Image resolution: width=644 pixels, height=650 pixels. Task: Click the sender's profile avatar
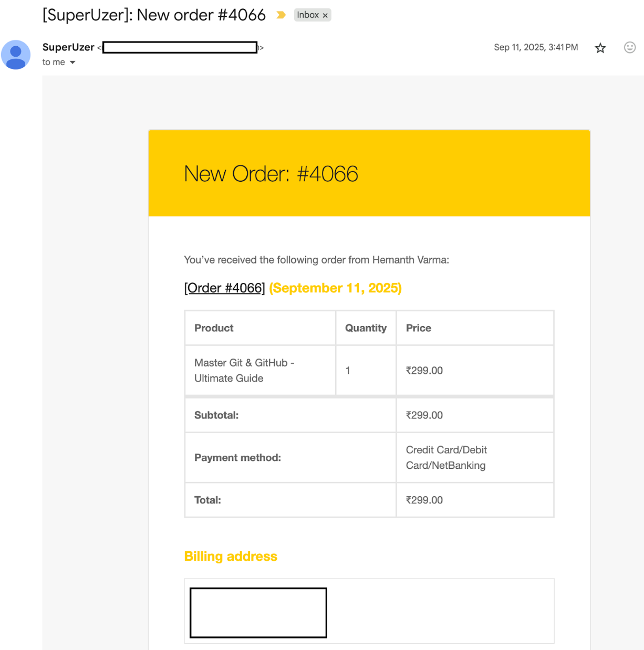[16, 55]
